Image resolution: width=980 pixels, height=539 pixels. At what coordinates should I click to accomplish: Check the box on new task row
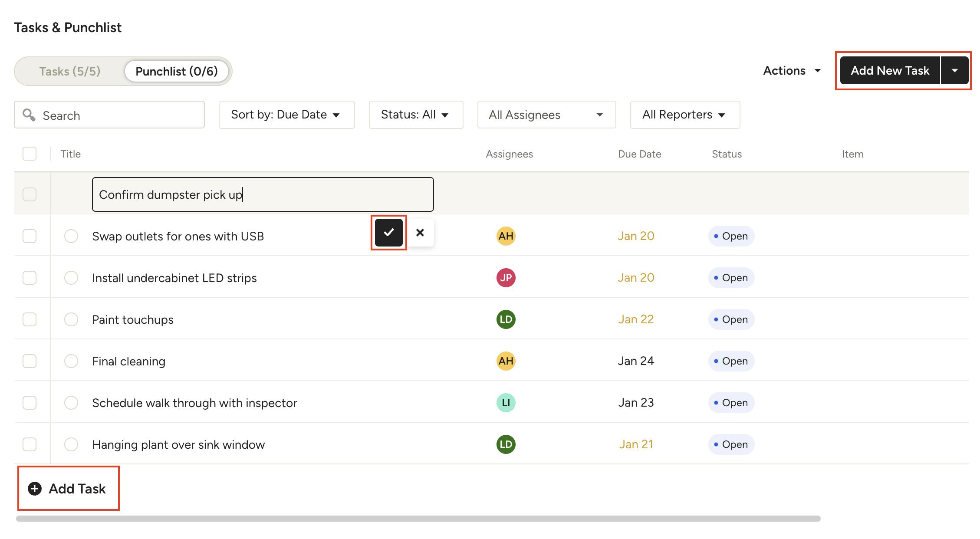tap(30, 194)
